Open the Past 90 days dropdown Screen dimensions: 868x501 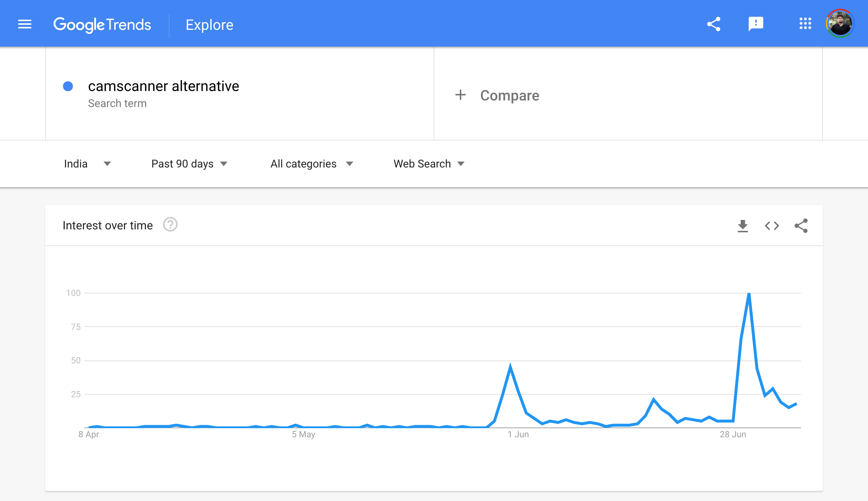point(189,164)
